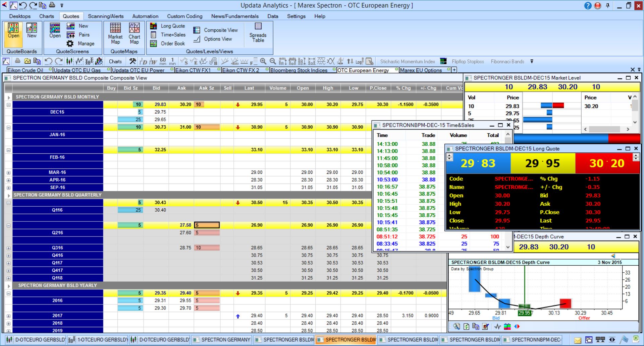The height and width of the screenshot is (346, 644).
Task: Collapse SPECTRON GERMANY BSLD YEARLY section
Action: (x=9, y=286)
